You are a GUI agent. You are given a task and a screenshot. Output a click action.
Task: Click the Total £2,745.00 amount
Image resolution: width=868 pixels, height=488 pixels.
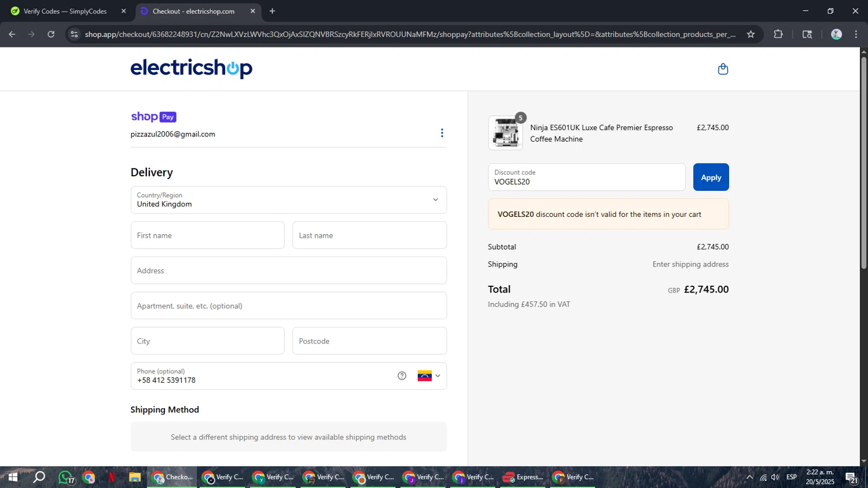tap(706, 290)
